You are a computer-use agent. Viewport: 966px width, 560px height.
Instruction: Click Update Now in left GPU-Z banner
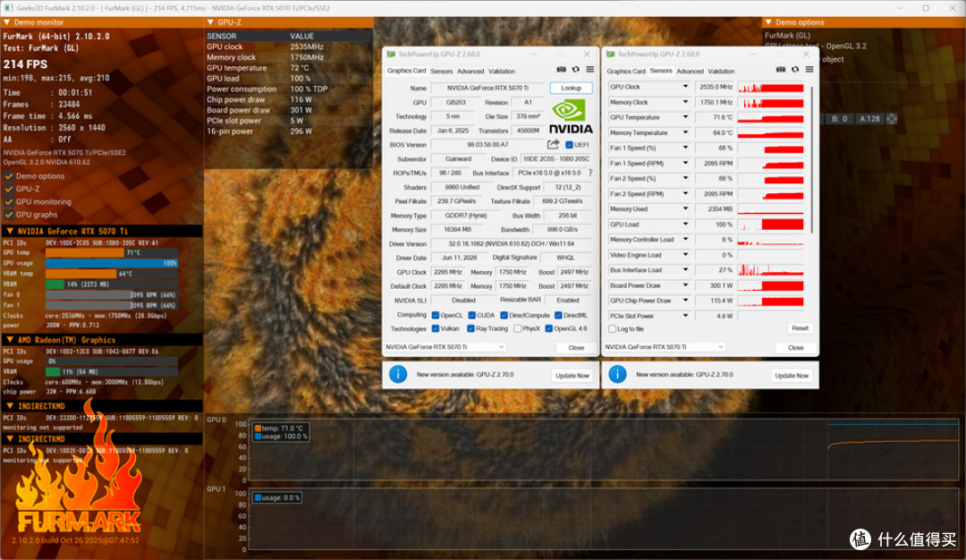[572, 375]
